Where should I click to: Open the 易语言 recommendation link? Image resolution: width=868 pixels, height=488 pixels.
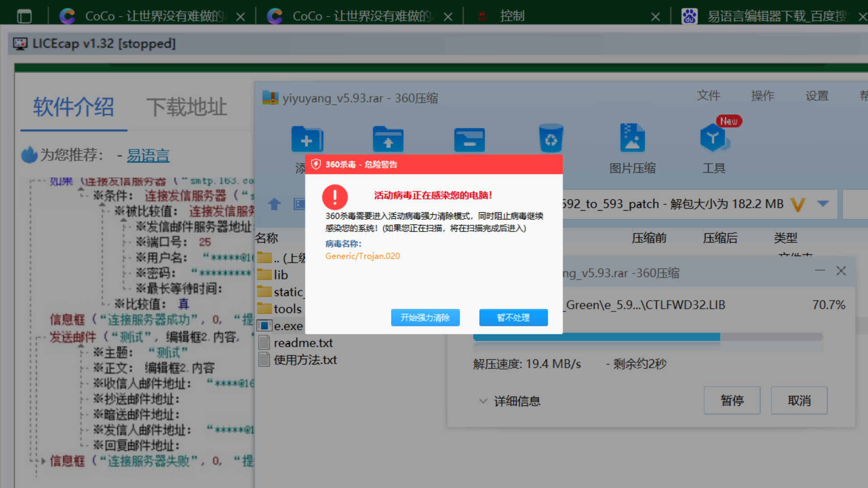click(148, 155)
